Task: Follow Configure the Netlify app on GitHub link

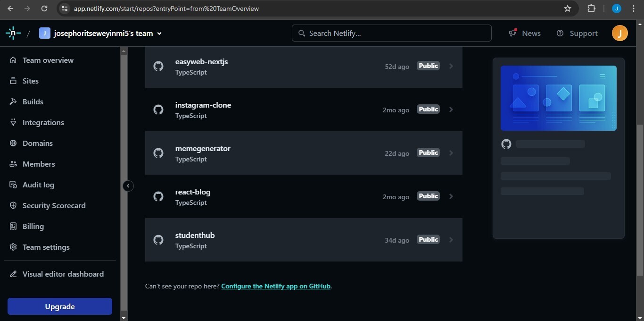Action: 275,286
